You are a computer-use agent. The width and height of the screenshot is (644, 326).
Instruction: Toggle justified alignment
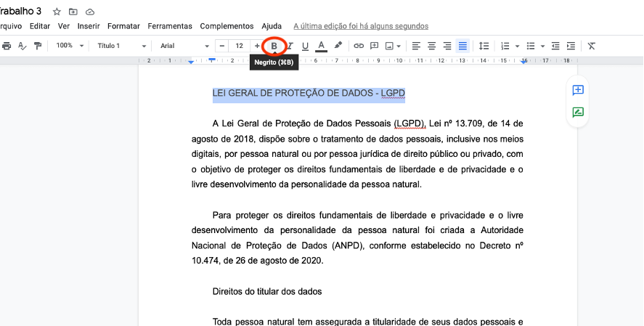(463, 46)
